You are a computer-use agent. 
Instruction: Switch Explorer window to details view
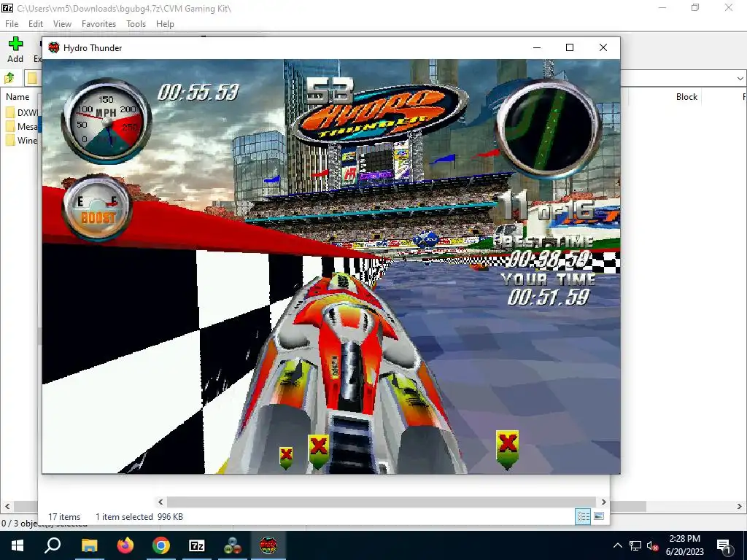(x=583, y=517)
